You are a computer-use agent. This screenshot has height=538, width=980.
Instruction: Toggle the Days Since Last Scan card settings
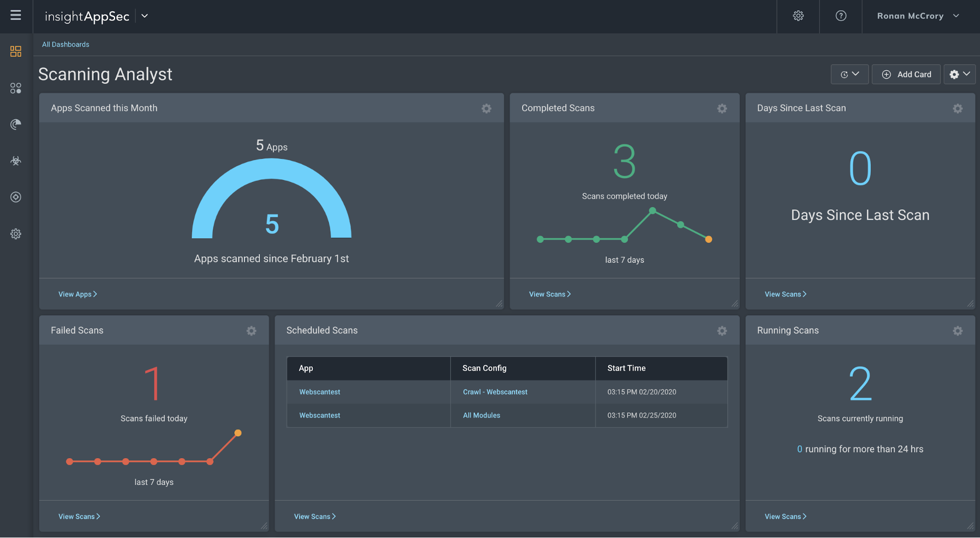coord(959,108)
